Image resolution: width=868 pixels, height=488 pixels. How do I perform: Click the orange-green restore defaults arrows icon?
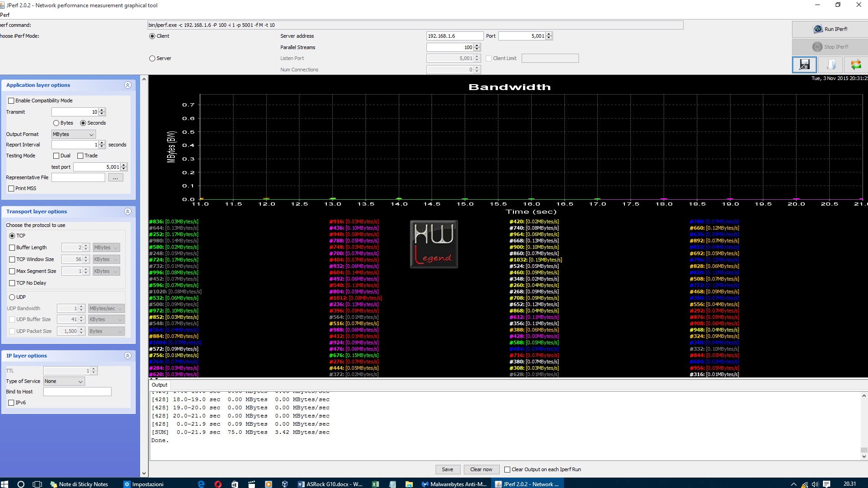[856, 65]
